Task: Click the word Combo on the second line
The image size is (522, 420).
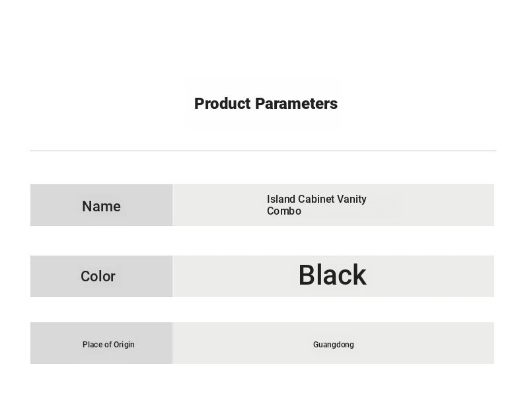Action: [x=284, y=211]
